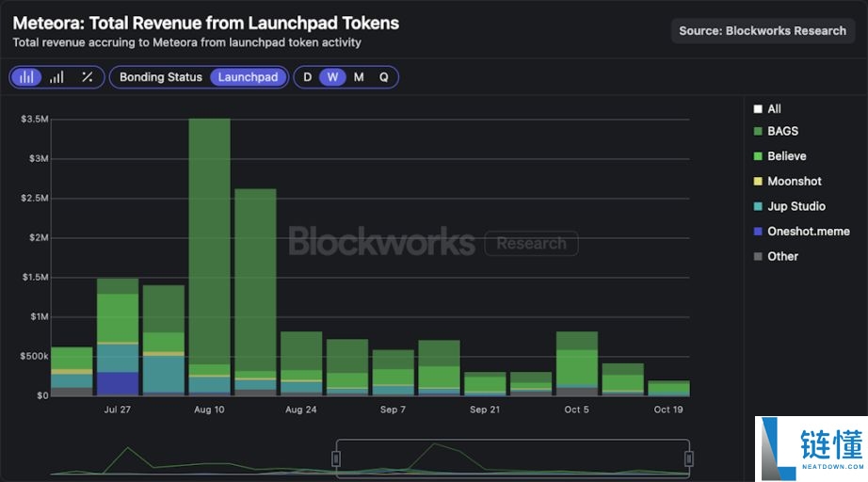The height and width of the screenshot is (482, 868).
Task: Switch to the stacked ascending bars view icon
Action: (x=56, y=77)
